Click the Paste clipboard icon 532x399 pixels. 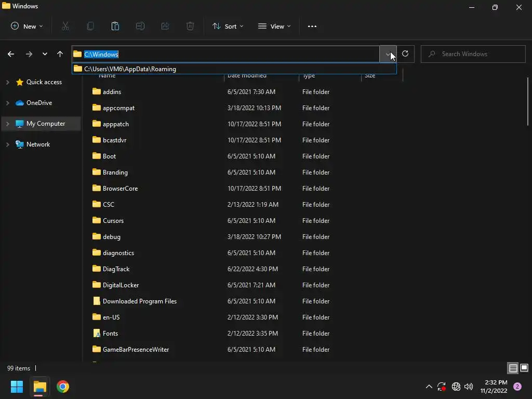(115, 26)
